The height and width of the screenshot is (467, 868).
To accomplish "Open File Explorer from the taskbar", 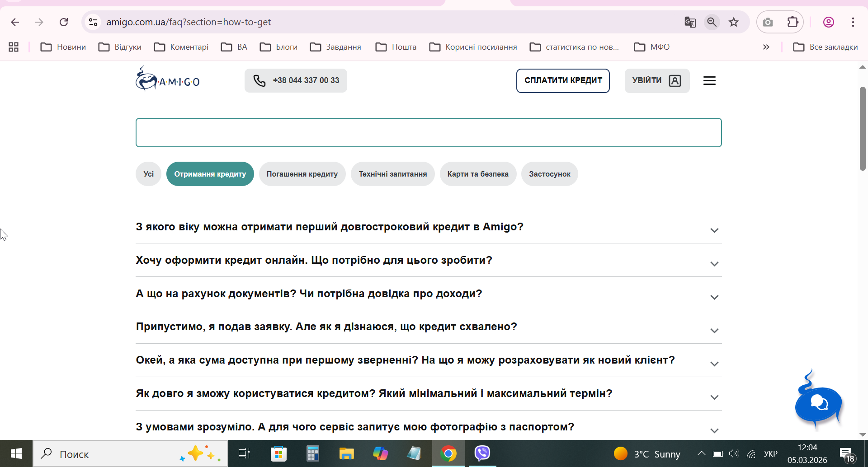I will click(x=346, y=453).
